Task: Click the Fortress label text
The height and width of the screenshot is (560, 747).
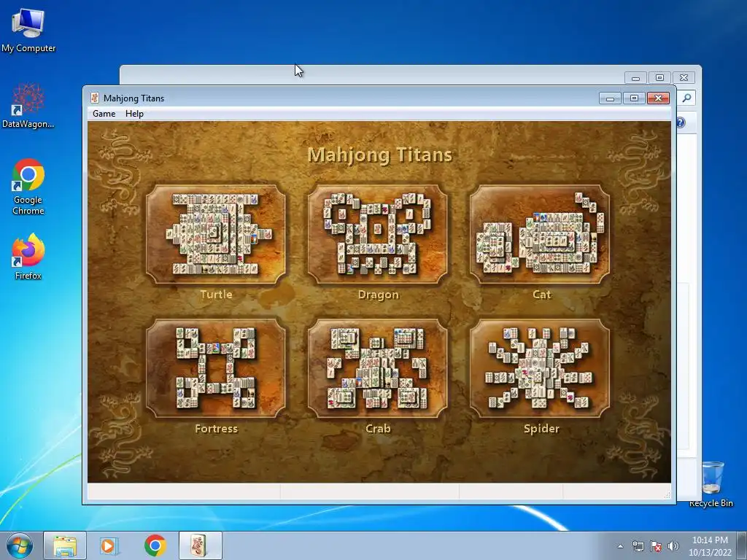Action: point(216,429)
